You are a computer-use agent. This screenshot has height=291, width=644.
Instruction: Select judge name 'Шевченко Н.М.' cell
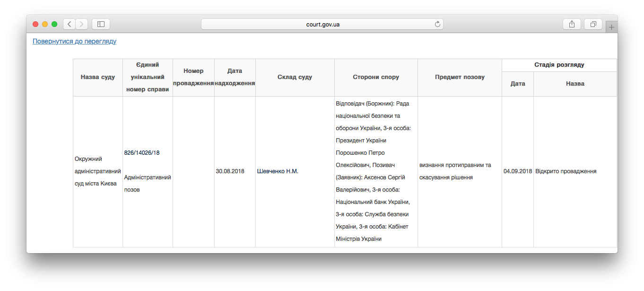tap(278, 171)
